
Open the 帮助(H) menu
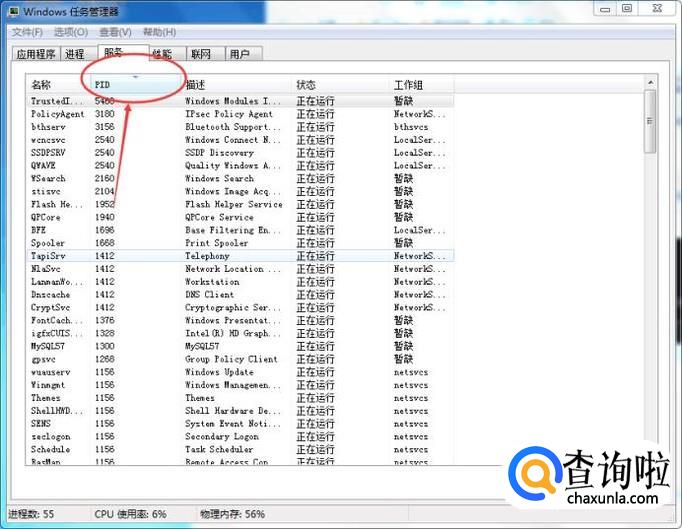(x=160, y=32)
